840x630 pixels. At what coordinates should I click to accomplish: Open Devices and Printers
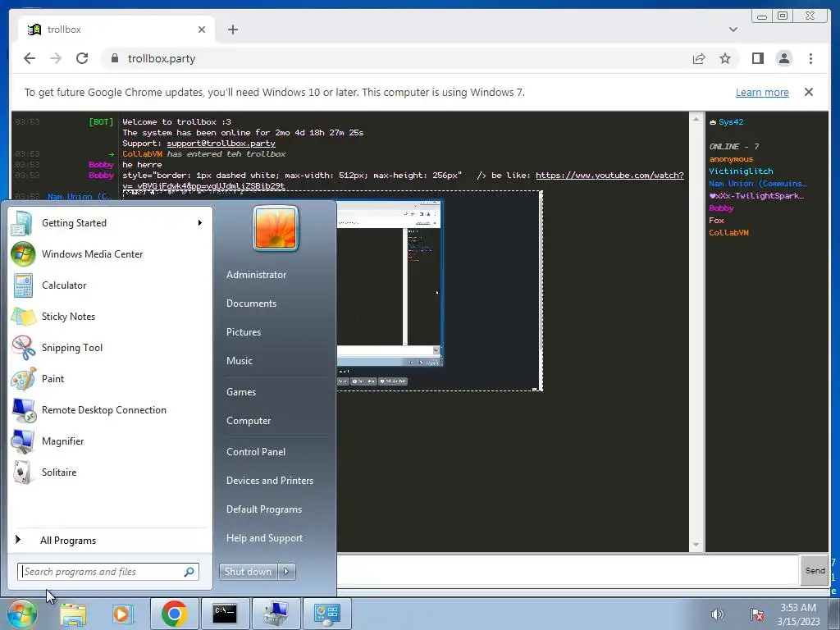269,481
